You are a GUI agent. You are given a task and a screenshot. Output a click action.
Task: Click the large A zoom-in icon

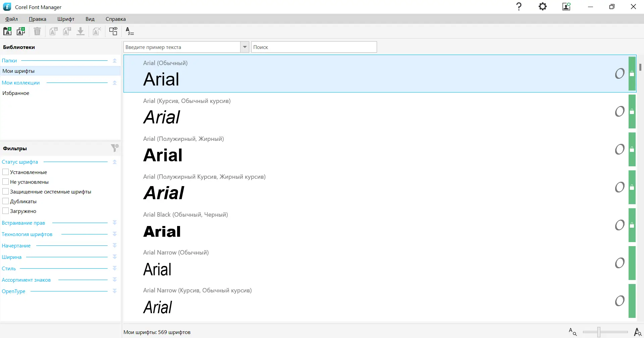point(638,332)
